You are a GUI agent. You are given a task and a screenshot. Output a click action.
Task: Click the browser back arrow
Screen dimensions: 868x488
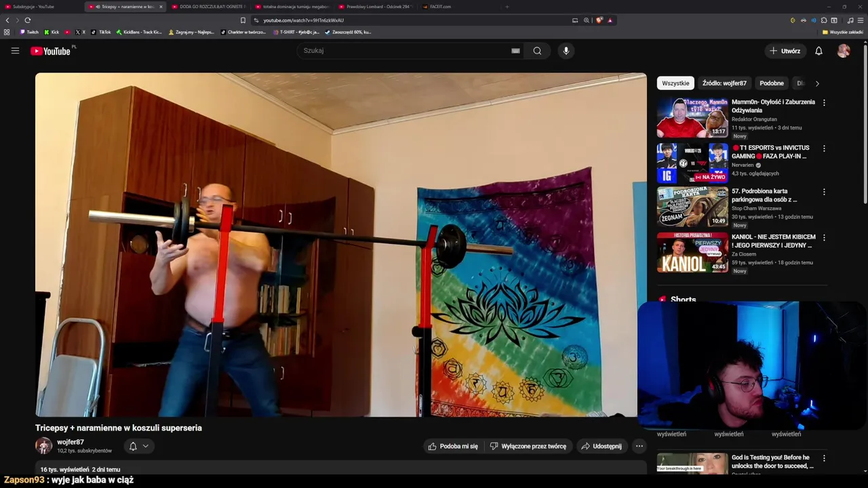[x=7, y=20]
